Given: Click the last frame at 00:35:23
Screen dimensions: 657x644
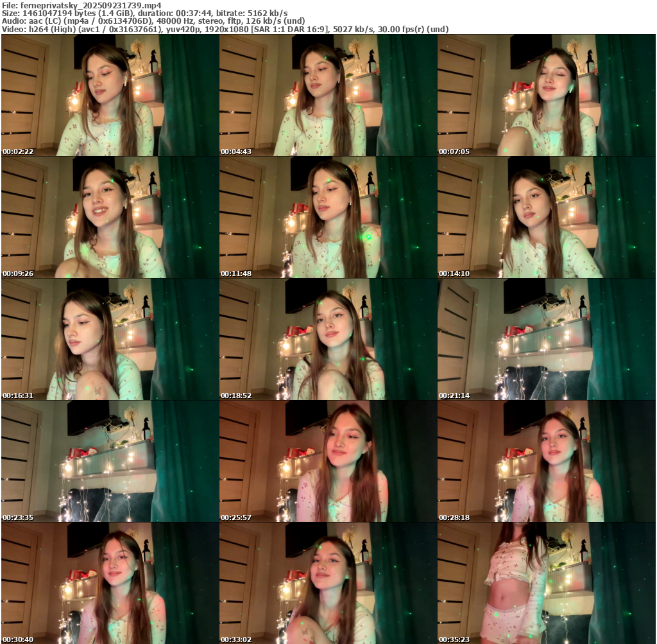Looking at the screenshot, I should click(547, 583).
